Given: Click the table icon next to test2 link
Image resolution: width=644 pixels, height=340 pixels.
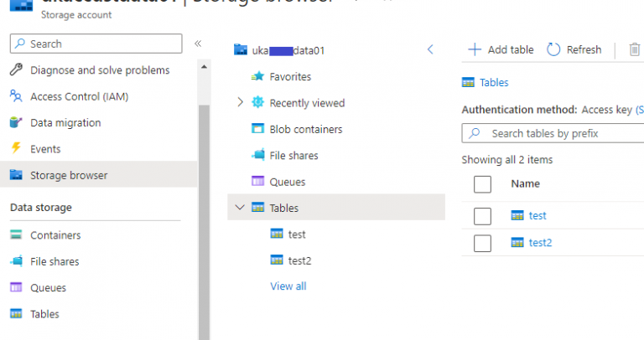Looking at the screenshot, I should [517, 242].
